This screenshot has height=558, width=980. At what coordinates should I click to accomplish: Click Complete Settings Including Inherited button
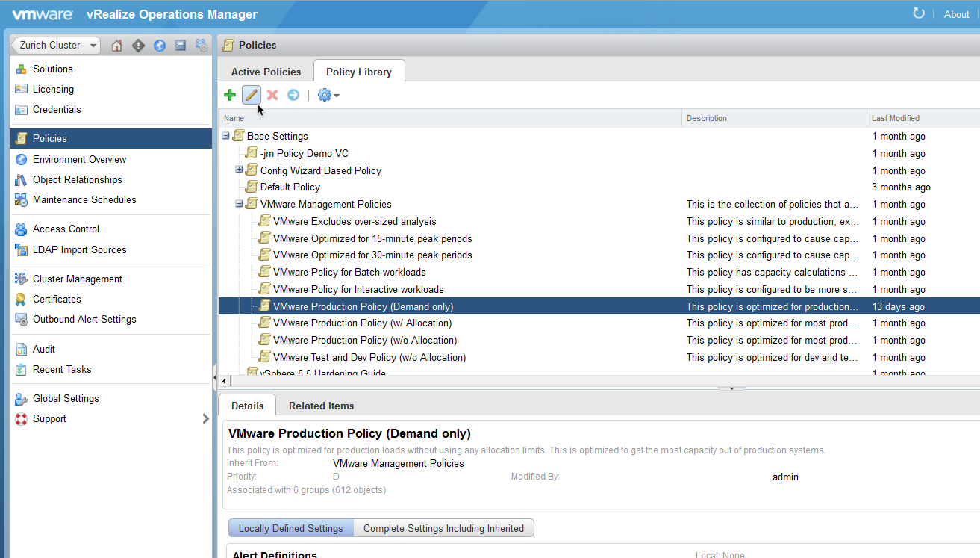click(443, 528)
